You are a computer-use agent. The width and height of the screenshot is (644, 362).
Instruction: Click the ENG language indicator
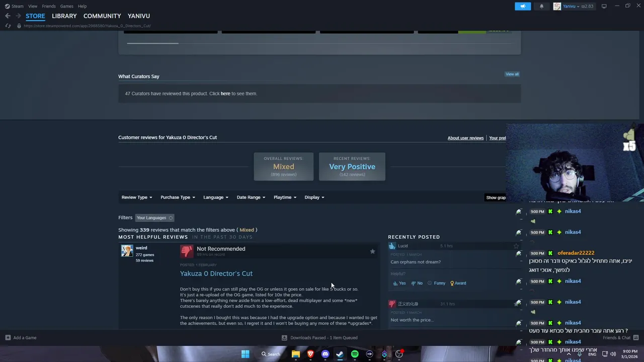coord(592,354)
